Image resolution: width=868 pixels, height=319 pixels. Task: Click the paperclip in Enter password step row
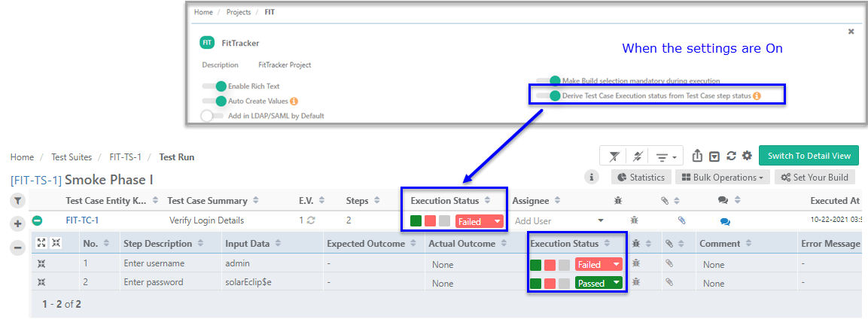pos(669,282)
